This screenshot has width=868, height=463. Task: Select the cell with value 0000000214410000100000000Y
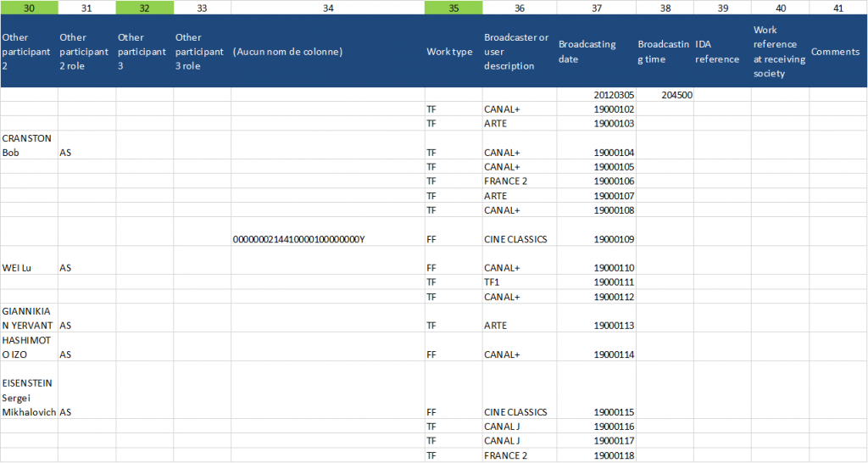[327, 239]
